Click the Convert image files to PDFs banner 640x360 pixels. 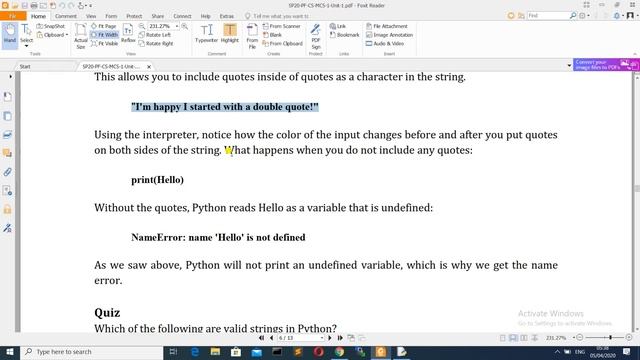click(606, 64)
